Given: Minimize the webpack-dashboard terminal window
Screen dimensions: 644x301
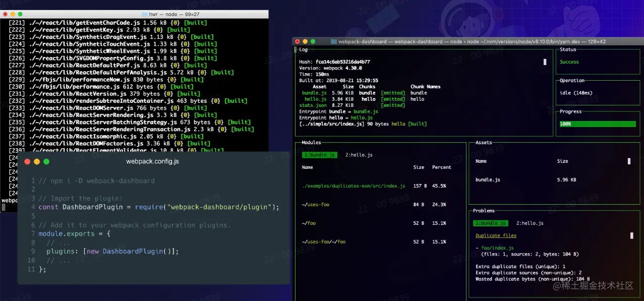Looking at the screenshot, I should [x=305, y=41].
